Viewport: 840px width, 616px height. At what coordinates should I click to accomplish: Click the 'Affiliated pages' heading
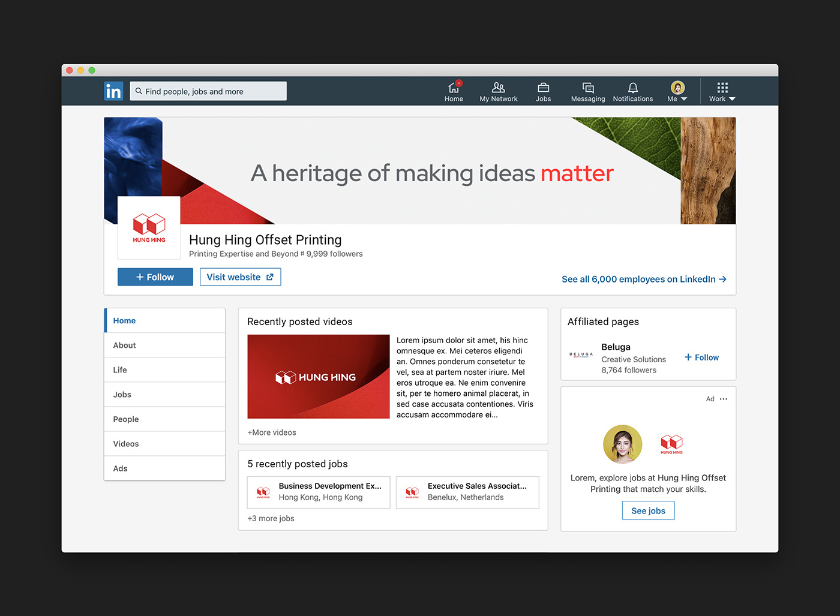[x=603, y=321]
